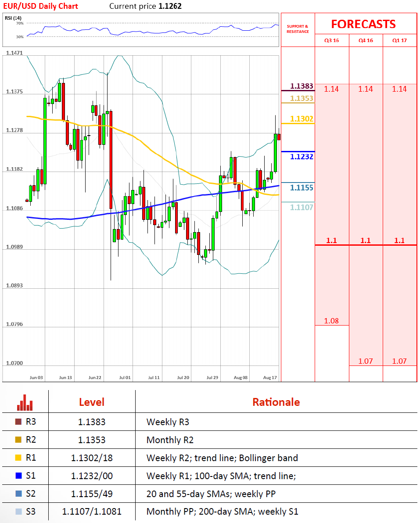Click the Monthly R2 rationale
Viewport: 420px width, 523px height.
[170, 440]
